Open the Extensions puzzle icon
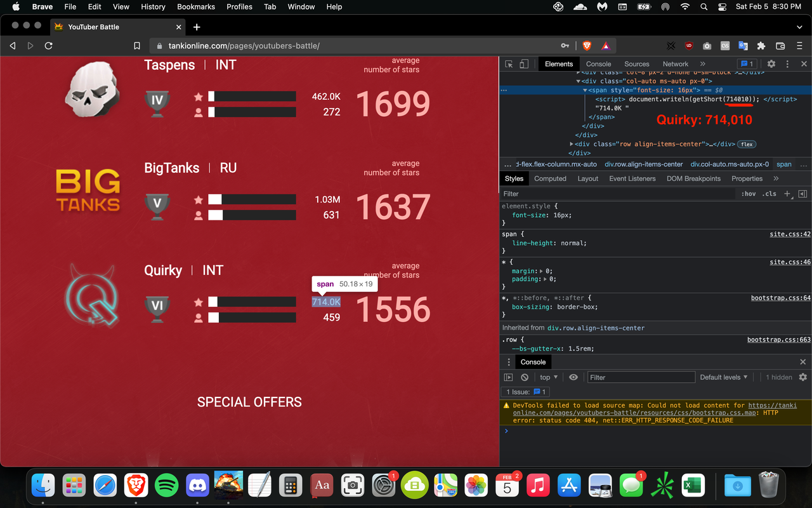The width and height of the screenshot is (812, 508). point(761,46)
